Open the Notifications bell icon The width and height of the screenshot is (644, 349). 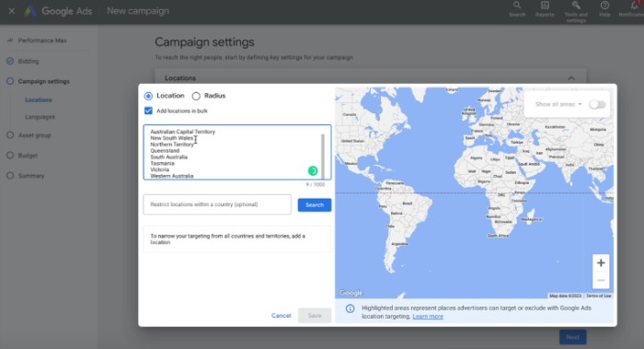(634, 6)
